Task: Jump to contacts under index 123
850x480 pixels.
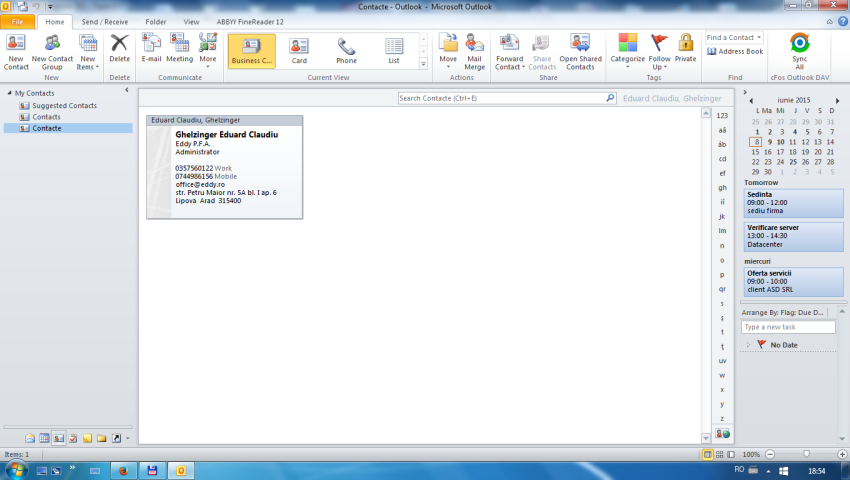Action: point(722,116)
